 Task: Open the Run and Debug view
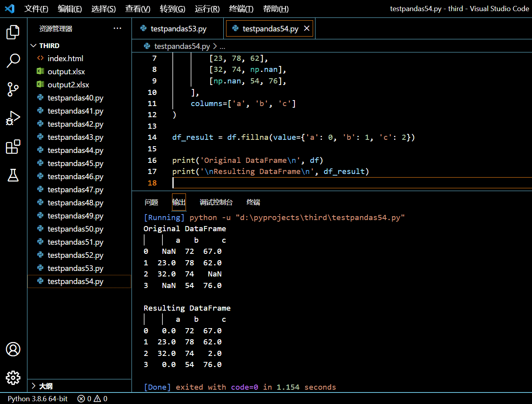(13, 118)
